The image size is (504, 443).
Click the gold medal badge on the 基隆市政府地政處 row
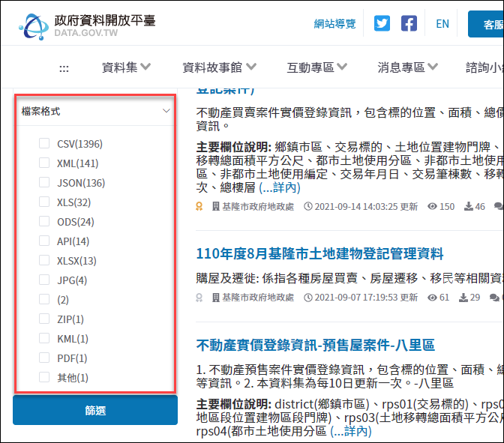[199, 206]
